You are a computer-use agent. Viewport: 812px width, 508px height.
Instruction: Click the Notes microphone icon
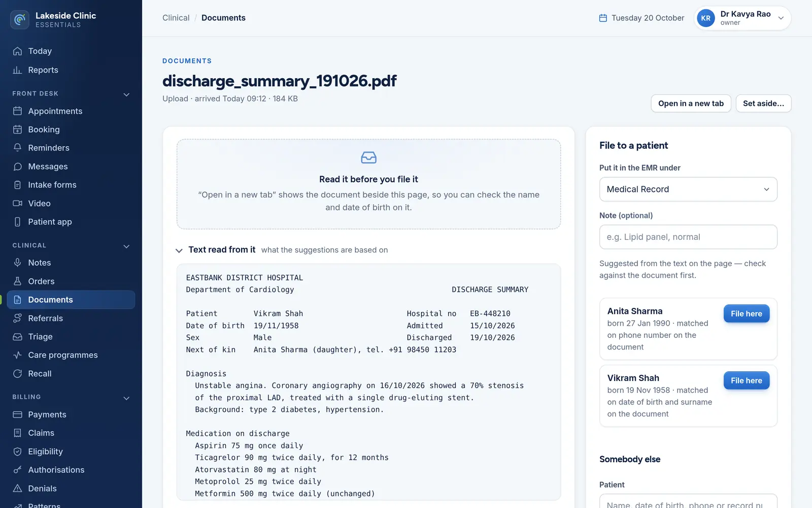[x=18, y=263]
